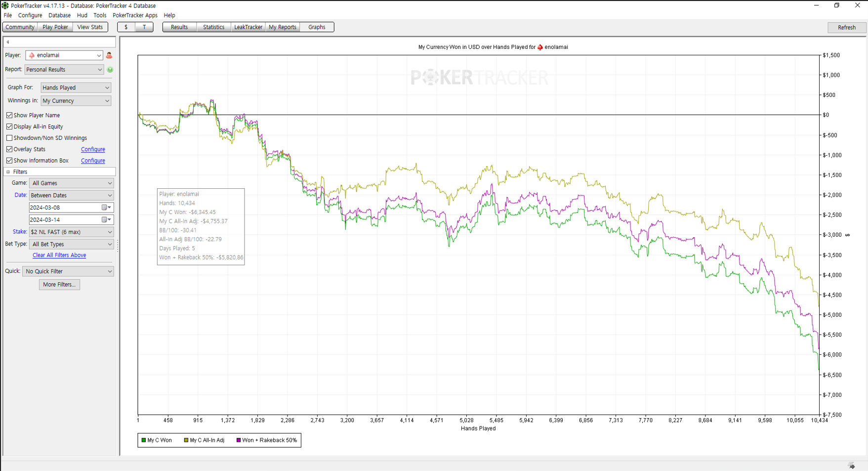The height and width of the screenshot is (471, 868).
Task: Select the T tournaments tab
Action: coord(144,27)
